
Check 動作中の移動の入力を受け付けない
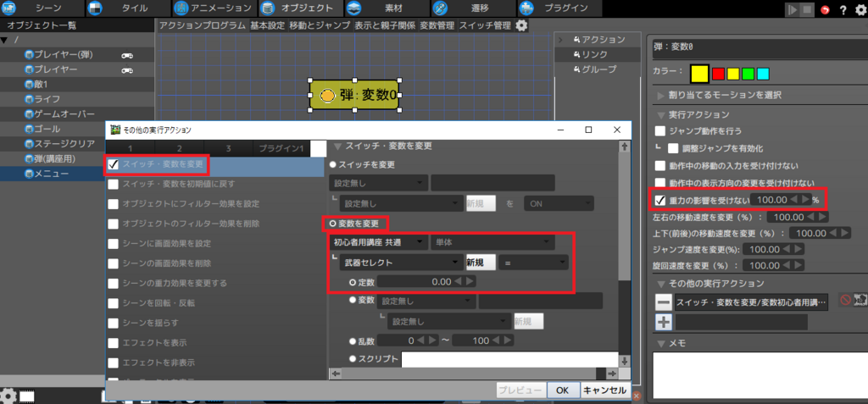tap(659, 165)
